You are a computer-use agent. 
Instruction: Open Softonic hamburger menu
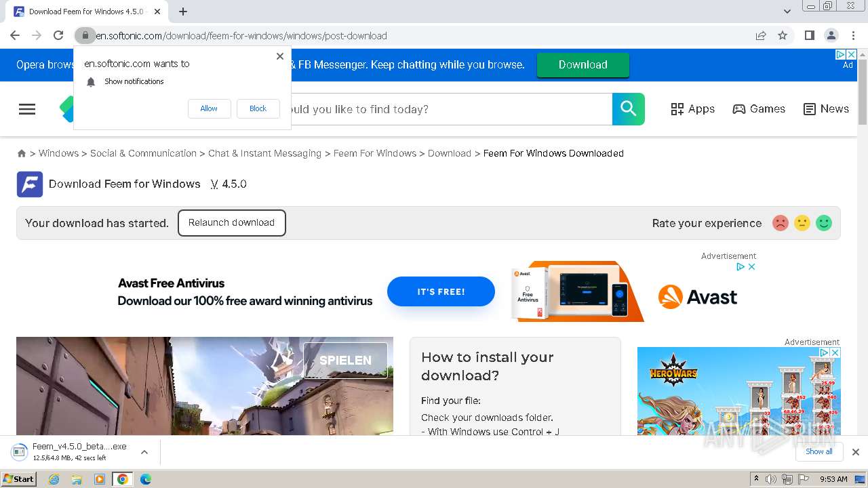click(27, 109)
